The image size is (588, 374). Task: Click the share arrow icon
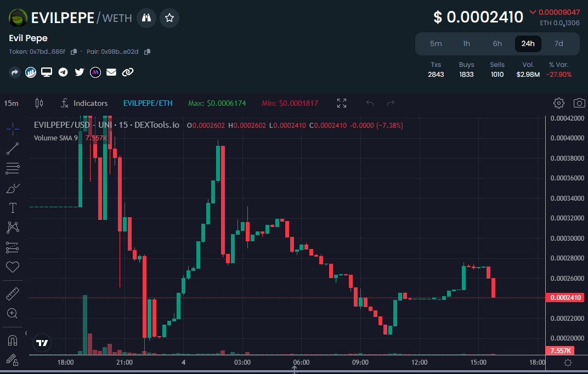pos(15,72)
